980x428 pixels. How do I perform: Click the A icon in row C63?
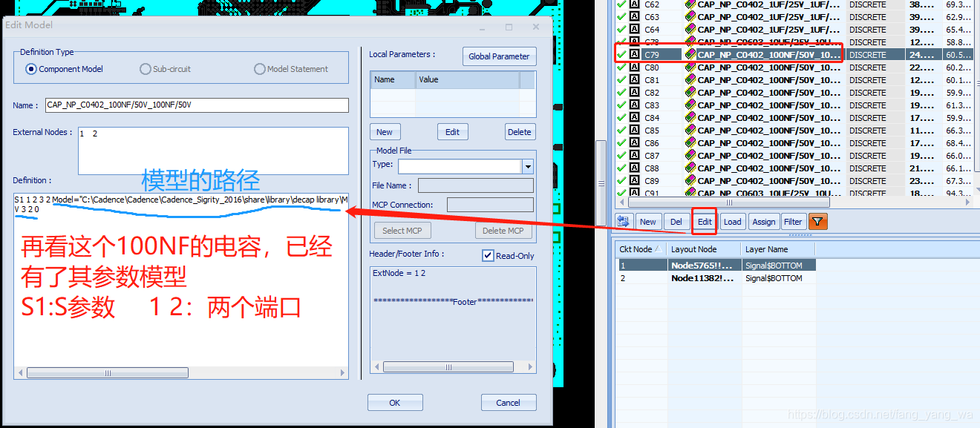tap(634, 16)
